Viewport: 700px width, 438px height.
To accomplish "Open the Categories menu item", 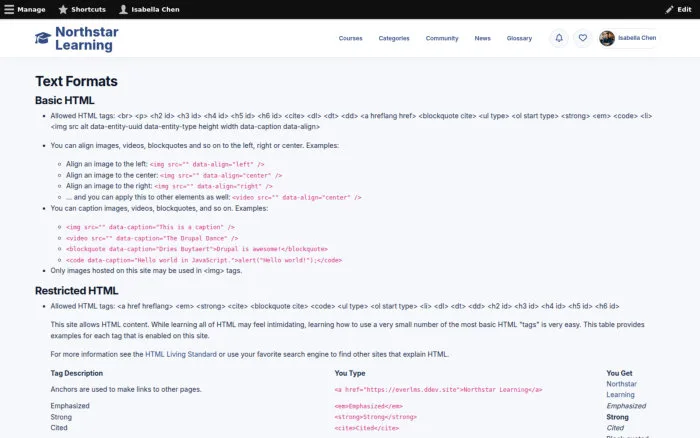I will tap(394, 38).
